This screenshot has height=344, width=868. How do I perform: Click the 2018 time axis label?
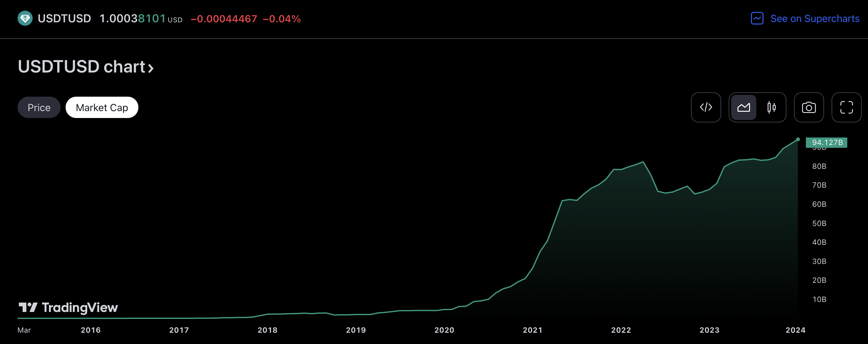click(268, 330)
